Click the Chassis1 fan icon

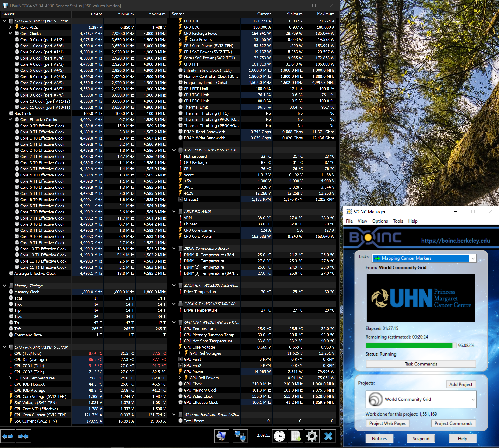point(180,199)
